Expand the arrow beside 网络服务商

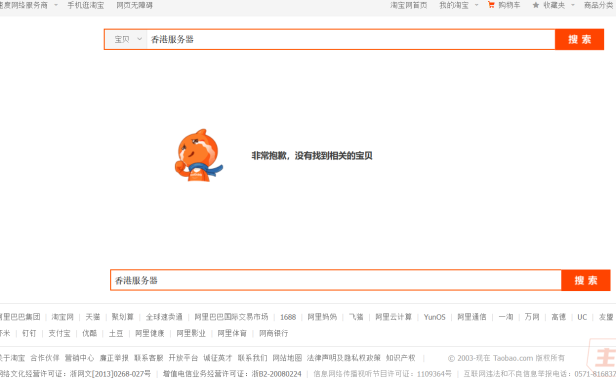click(56, 5)
